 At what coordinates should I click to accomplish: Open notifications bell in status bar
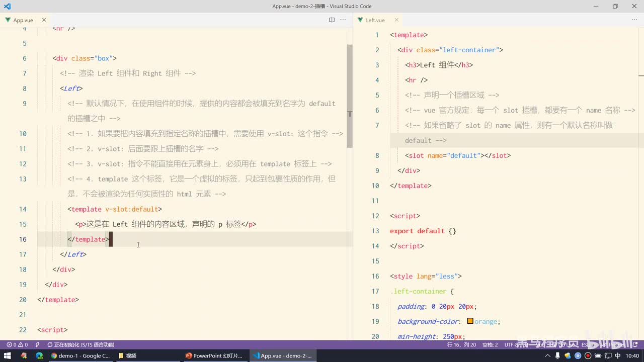635,345
